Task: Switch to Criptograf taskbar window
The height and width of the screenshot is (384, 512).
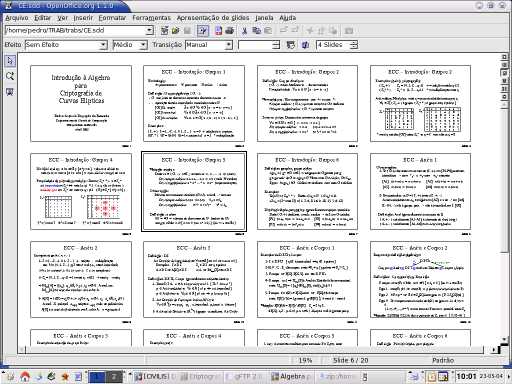Action: 201,377
